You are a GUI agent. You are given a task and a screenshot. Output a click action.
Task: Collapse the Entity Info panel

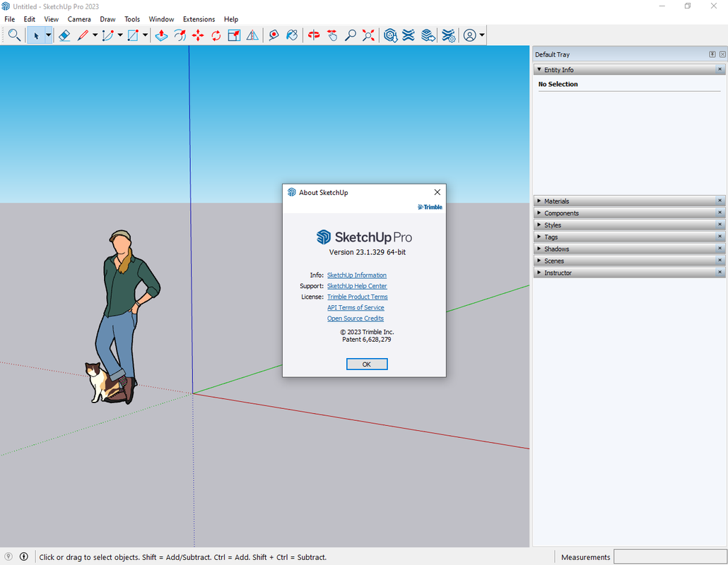[539, 70]
